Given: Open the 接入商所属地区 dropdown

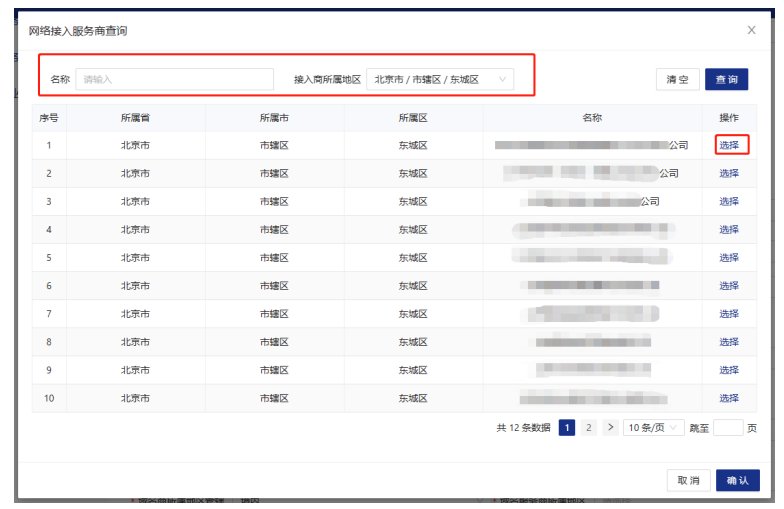Looking at the screenshot, I should click(x=440, y=79).
